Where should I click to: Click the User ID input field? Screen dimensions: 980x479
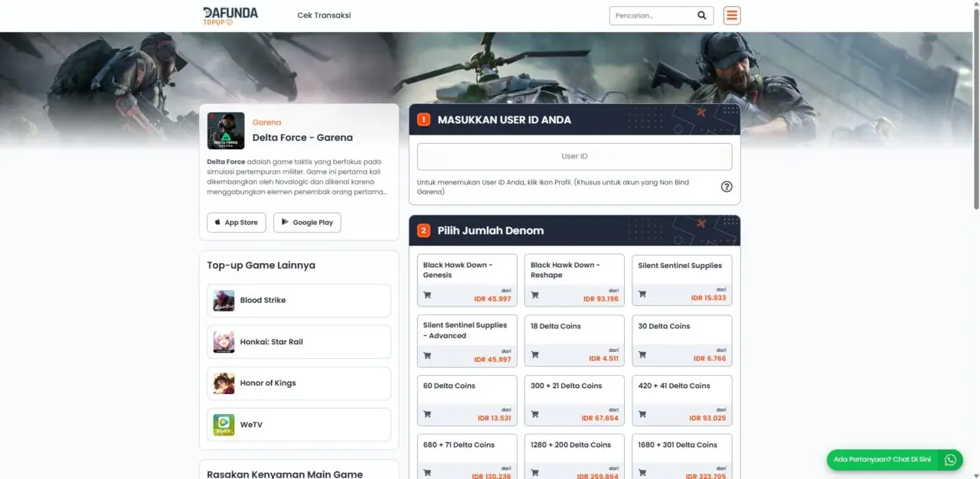[574, 156]
